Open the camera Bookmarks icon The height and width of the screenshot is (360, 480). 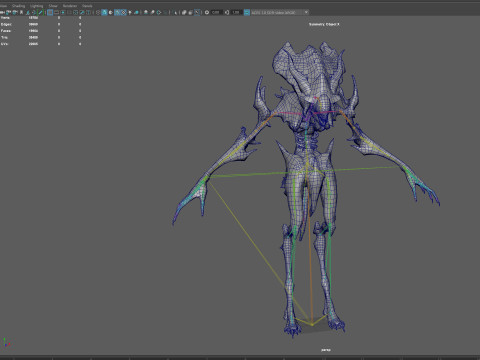pos(21,12)
